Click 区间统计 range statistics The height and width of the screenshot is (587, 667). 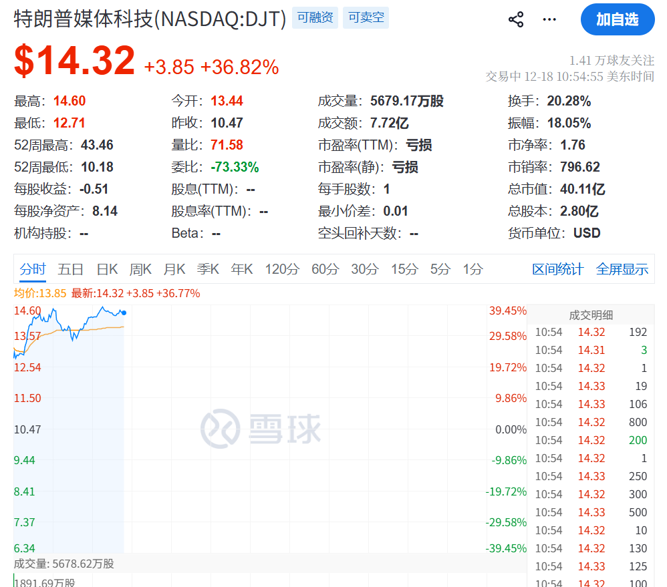coord(557,269)
